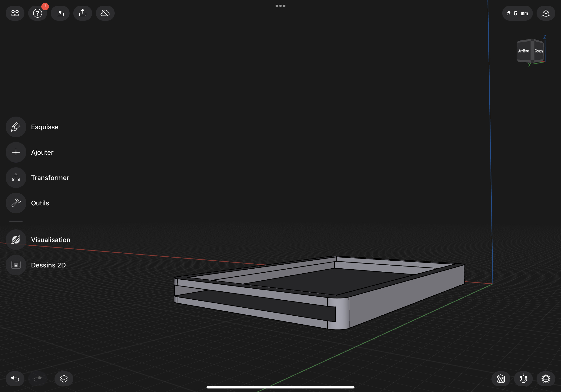Open the Esquisse pencil tool icon
This screenshot has height=392, width=561.
click(x=16, y=127)
